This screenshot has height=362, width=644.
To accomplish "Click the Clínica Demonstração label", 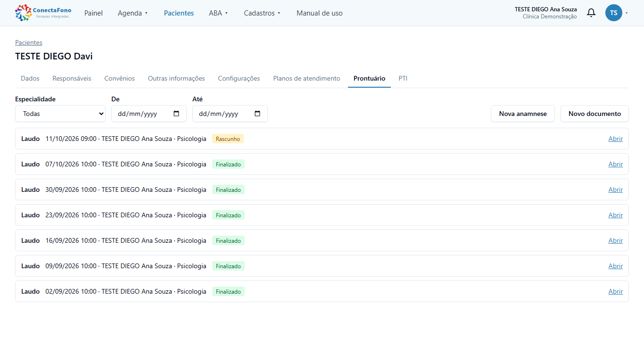I will (550, 16).
